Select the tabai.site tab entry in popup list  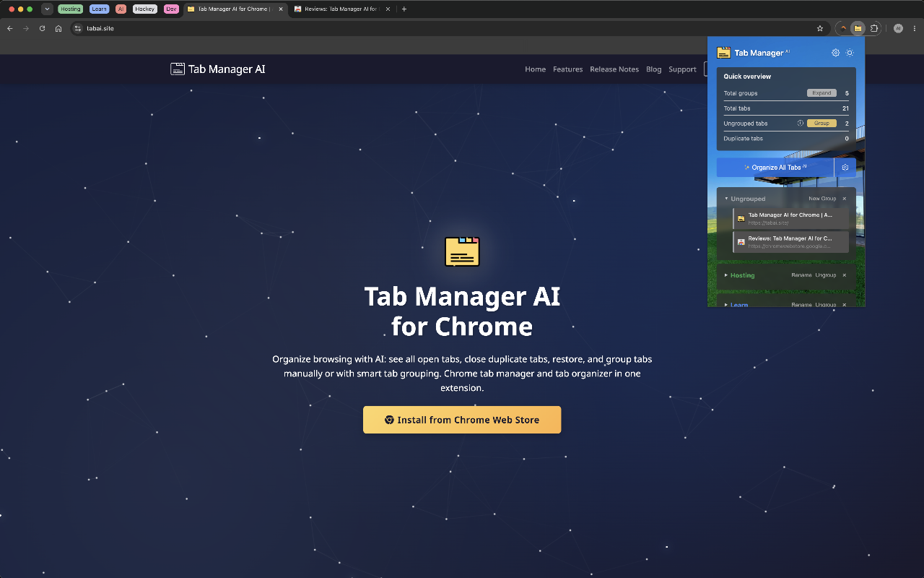click(x=790, y=219)
